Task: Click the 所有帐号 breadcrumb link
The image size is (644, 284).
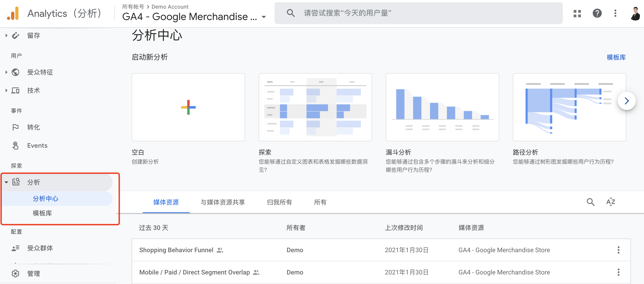Action: click(x=133, y=7)
